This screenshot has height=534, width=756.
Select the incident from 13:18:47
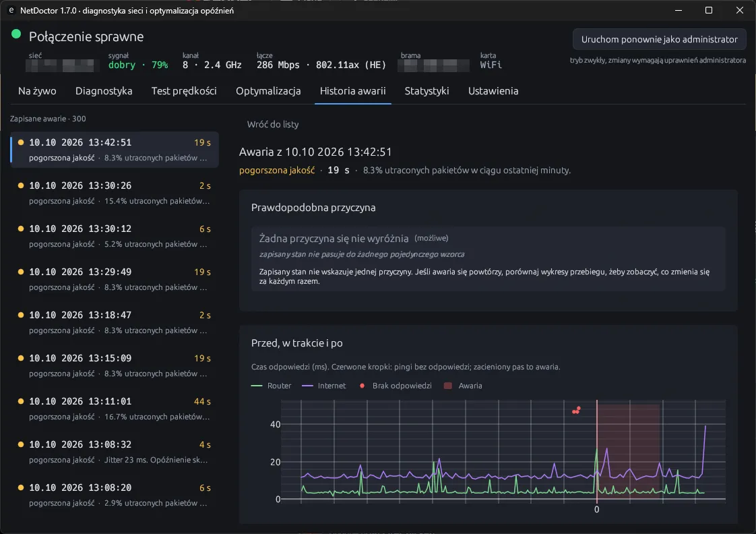pyautogui.click(x=115, y=322)
